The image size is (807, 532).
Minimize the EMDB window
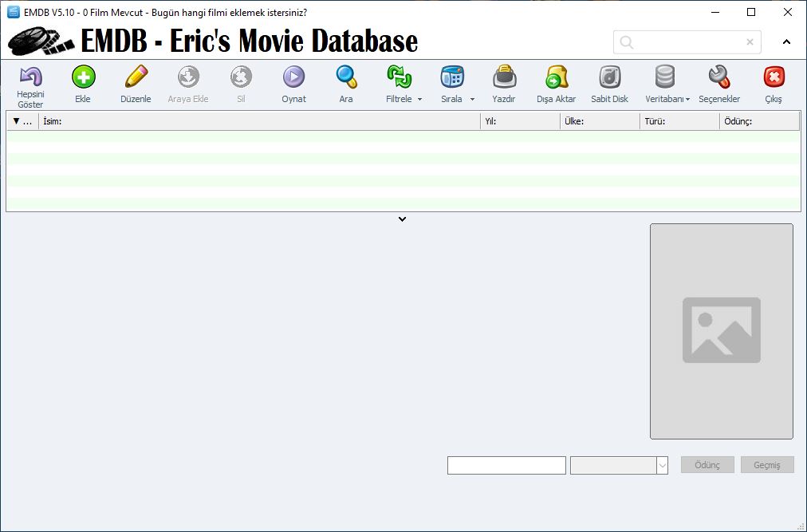[x=714, y=12]
